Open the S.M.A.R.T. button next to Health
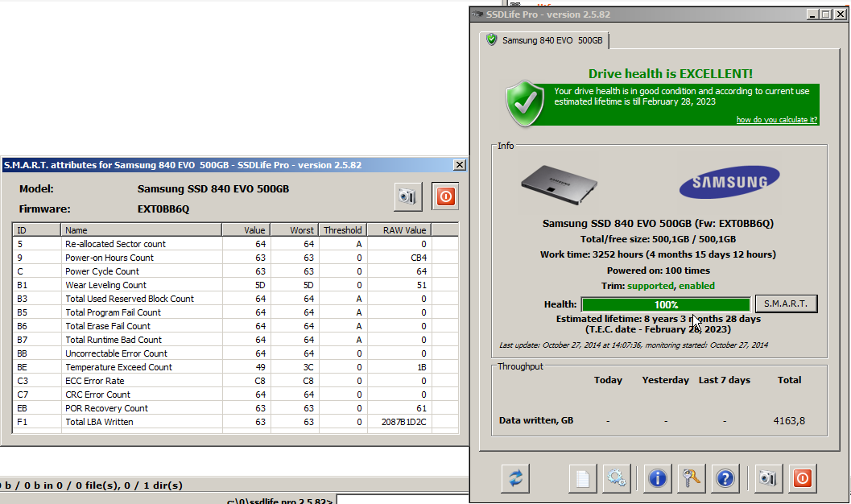This screenshot has width=851, height=504. point(786,304)
